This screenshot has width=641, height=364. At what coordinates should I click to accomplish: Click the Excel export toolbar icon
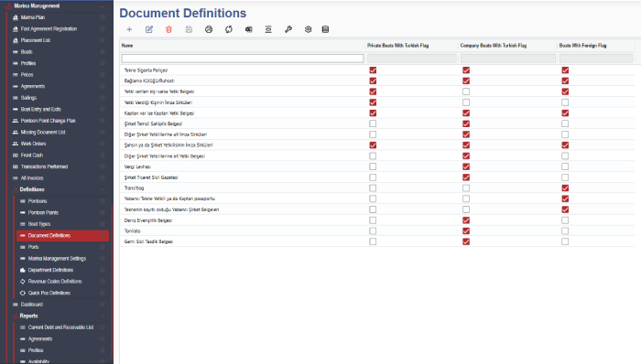point(248,29)
